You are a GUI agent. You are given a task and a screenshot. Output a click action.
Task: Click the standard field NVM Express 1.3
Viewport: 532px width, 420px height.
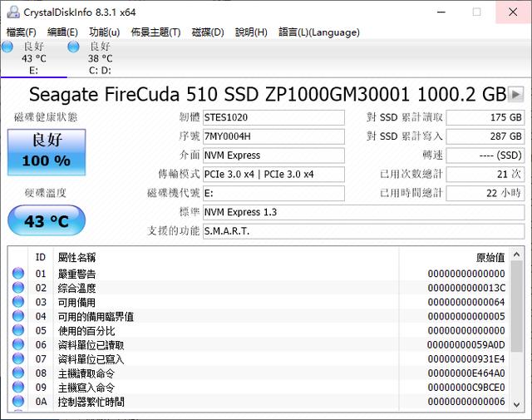pos(364,213)
